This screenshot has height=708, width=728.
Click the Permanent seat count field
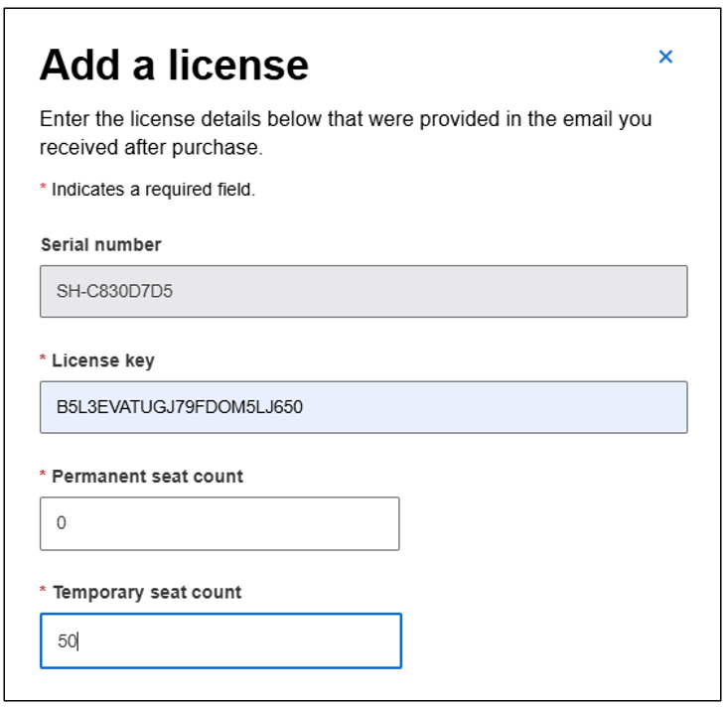point(219,523)
